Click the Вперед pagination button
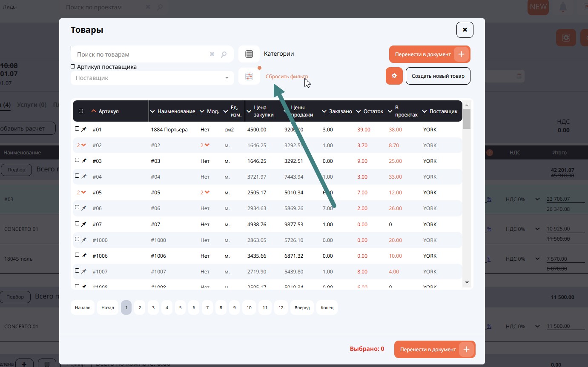Screen dimensions: 588x367 (x=302, y=307)
